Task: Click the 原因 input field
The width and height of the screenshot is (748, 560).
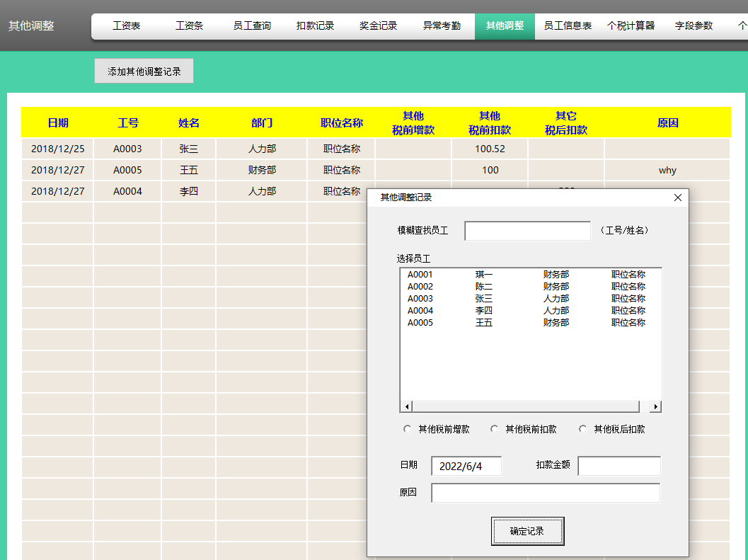Action: [545, 493]
